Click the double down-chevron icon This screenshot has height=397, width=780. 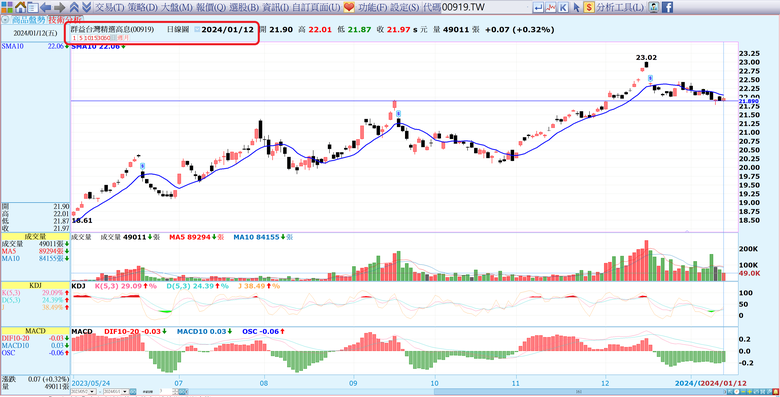[86, 7]
